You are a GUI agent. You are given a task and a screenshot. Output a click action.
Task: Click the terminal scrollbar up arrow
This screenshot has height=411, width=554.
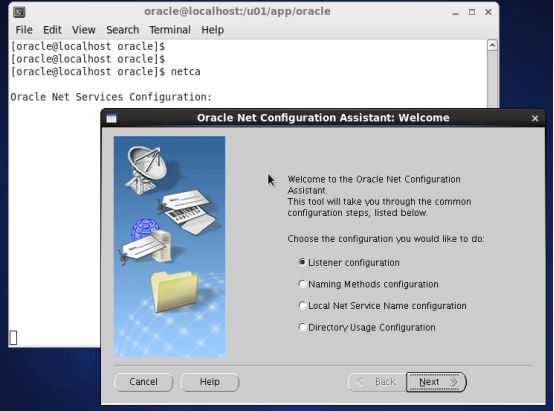coord(493,46)
